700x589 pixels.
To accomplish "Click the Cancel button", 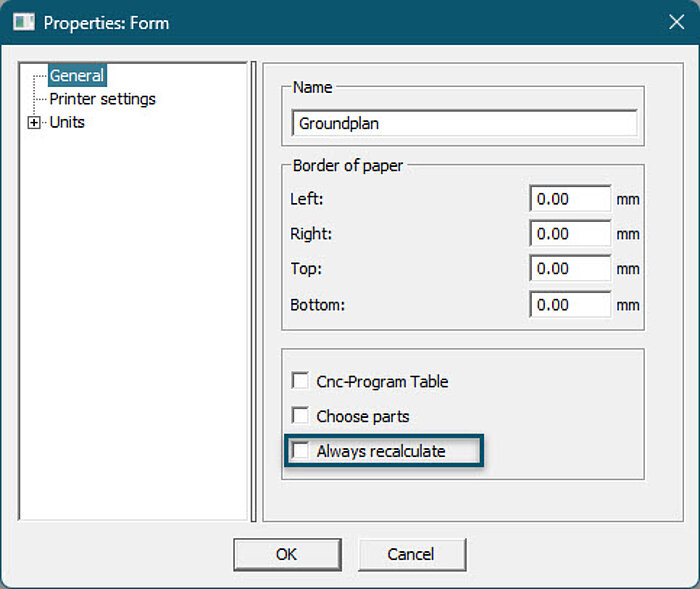I will click(x=412, y=554).
